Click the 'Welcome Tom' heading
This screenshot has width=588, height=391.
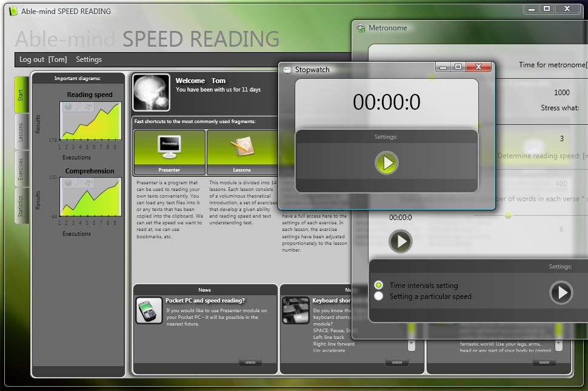click(x=201, y=81)
